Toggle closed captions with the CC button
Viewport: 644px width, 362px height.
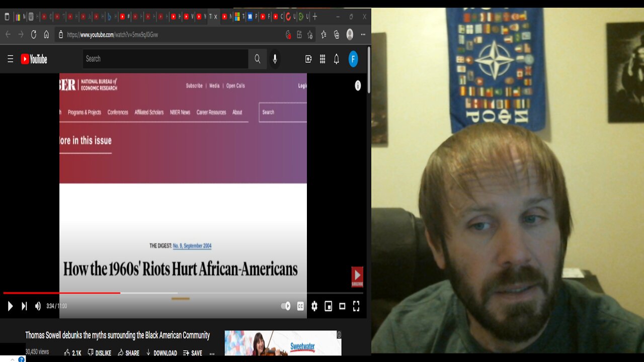click(300, 306)
